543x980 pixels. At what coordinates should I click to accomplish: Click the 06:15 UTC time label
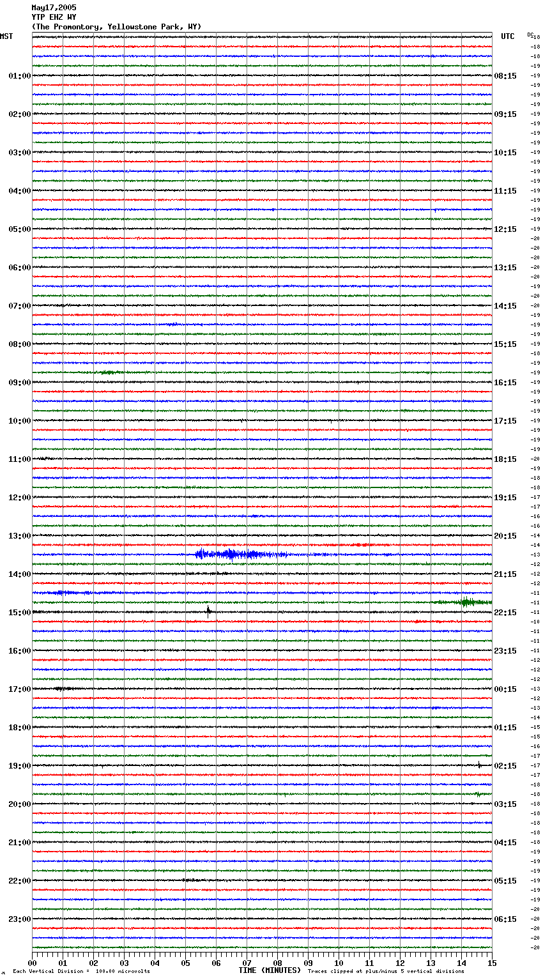coord(505,919)
